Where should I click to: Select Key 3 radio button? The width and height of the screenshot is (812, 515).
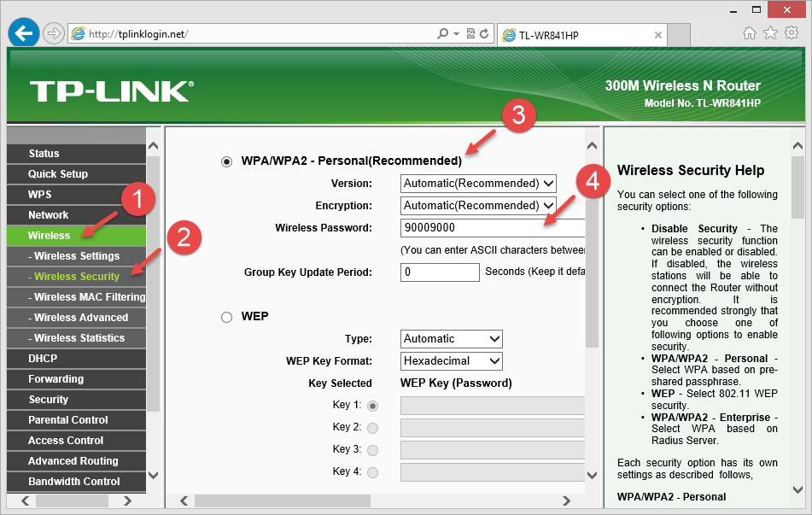[372, 450]
